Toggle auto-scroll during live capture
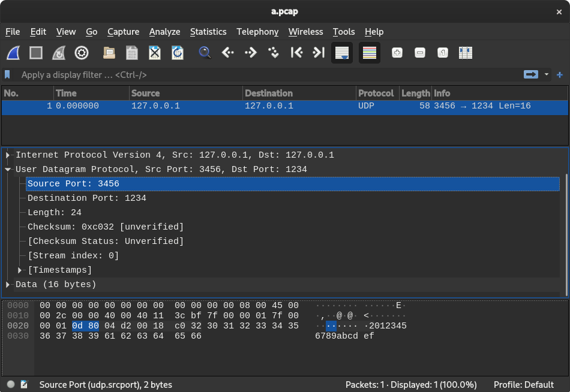Screen dimensions: 570x392 point(342,53)
